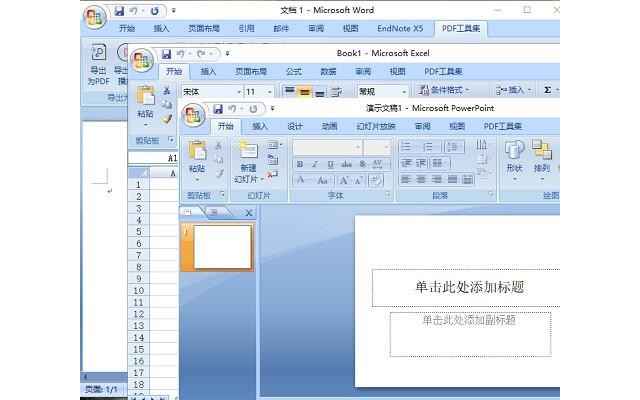Open the PowerPoint font size dropdown
This screenshot has height=400, width=640.
pos(386,147)
